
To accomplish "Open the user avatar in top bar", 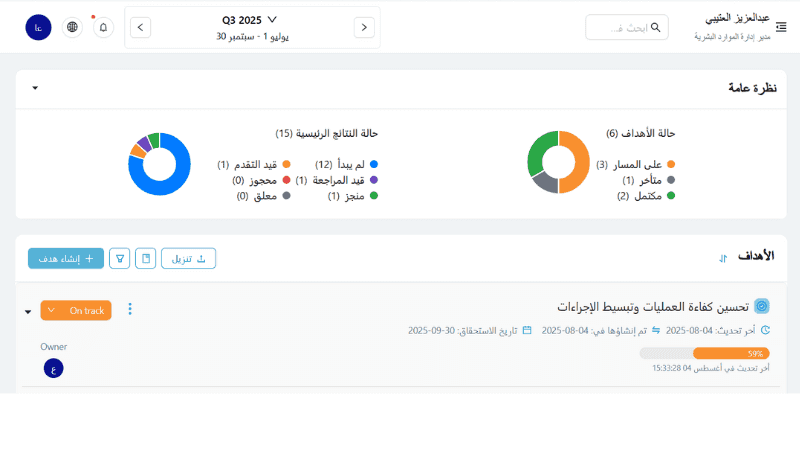I will click(38, 27).
